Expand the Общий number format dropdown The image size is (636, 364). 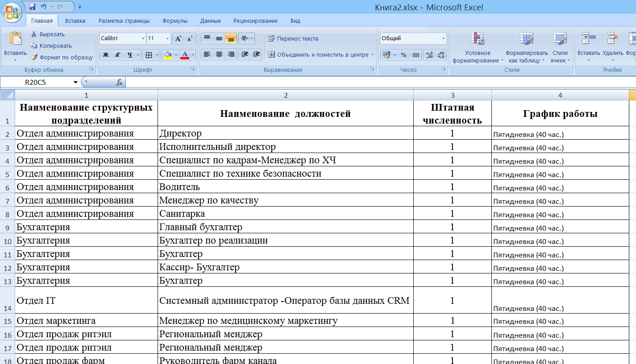[x=443, y=38]
